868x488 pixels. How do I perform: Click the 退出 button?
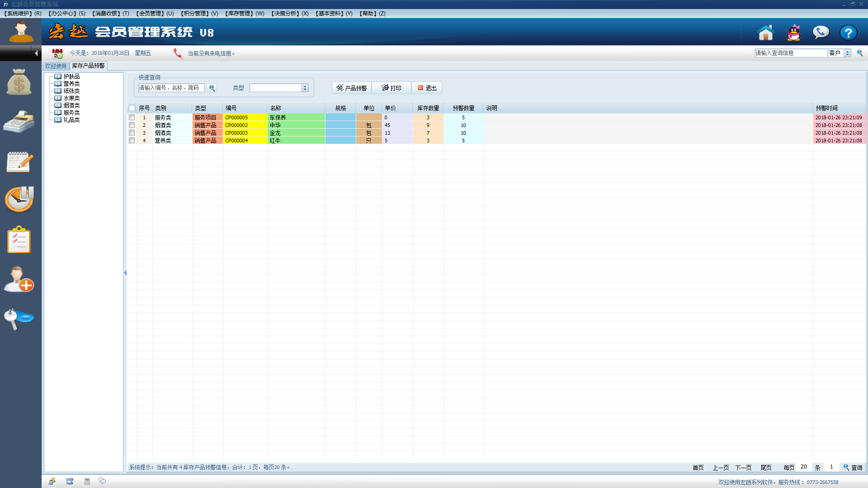click(427, 88)
